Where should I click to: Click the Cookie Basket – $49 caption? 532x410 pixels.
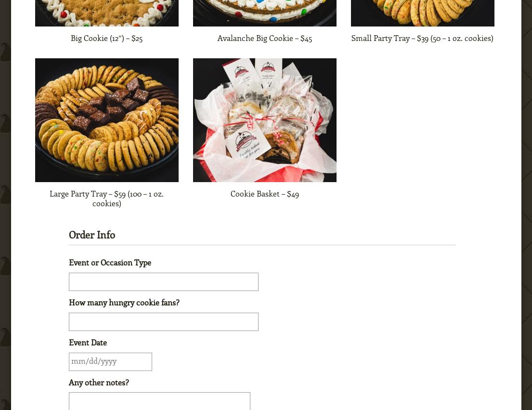tap(265, 194)
